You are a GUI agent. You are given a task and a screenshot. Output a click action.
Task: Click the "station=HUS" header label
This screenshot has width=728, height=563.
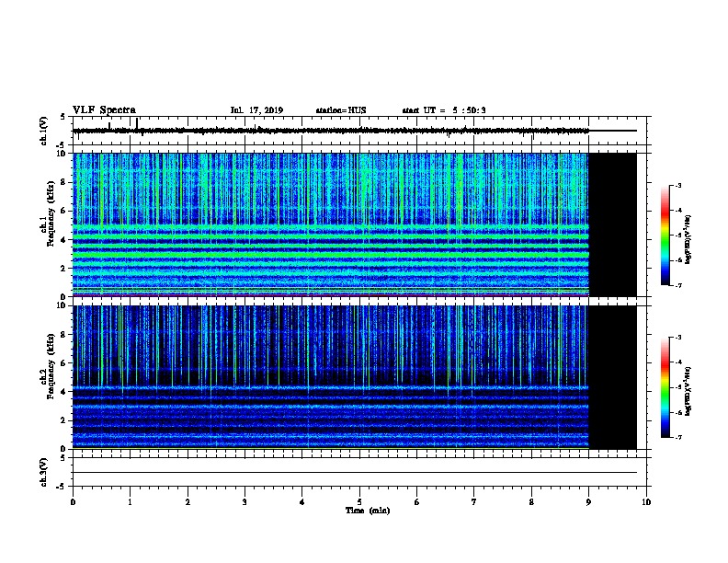click(341, 110)
